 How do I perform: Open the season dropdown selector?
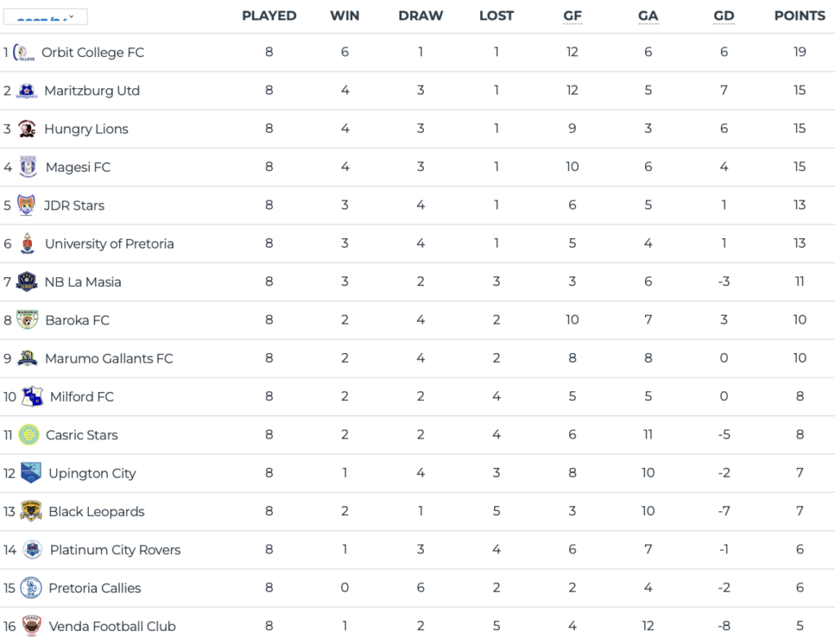pos(46,16)
